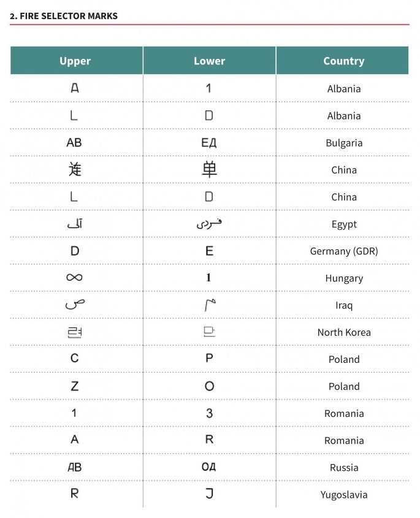Click the number 3 in Romania's row

tap(209, 413)
